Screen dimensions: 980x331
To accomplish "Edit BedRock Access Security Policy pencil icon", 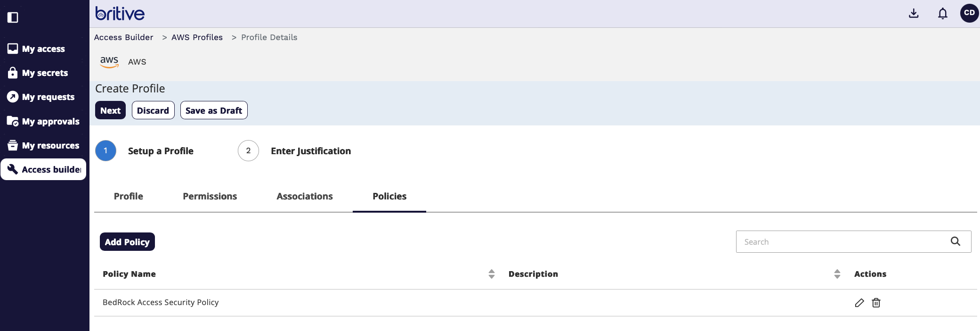I will 859,303.
